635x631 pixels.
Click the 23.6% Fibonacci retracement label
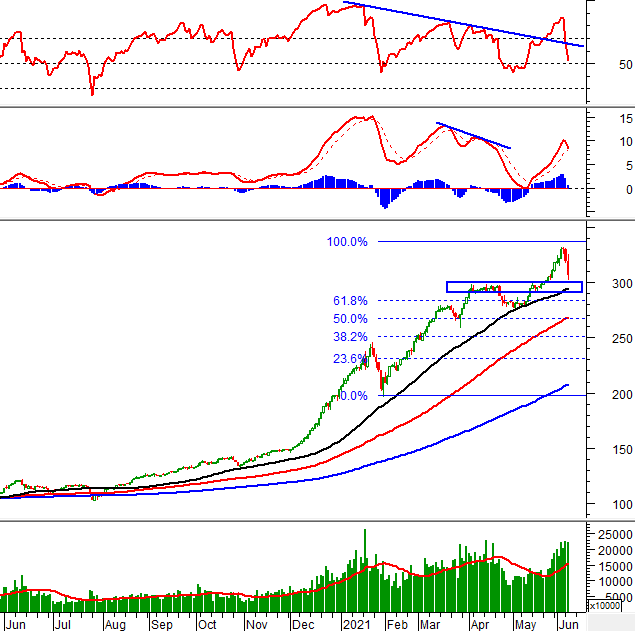(350, 358)
